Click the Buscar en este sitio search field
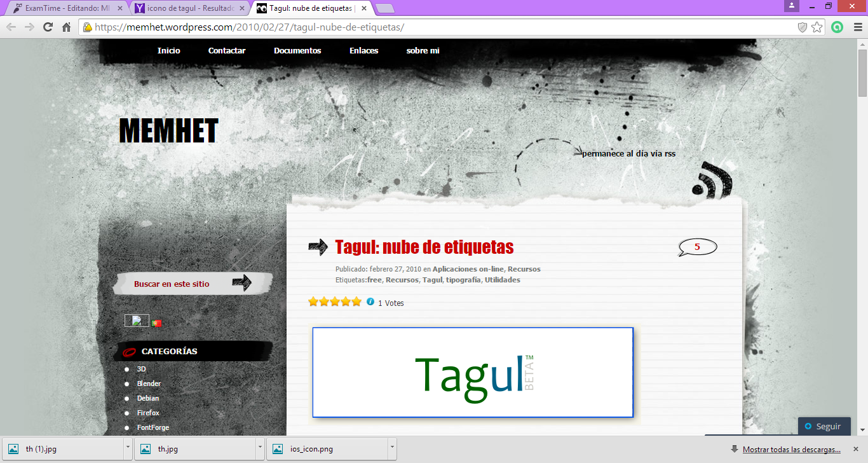 click(172, 284)
